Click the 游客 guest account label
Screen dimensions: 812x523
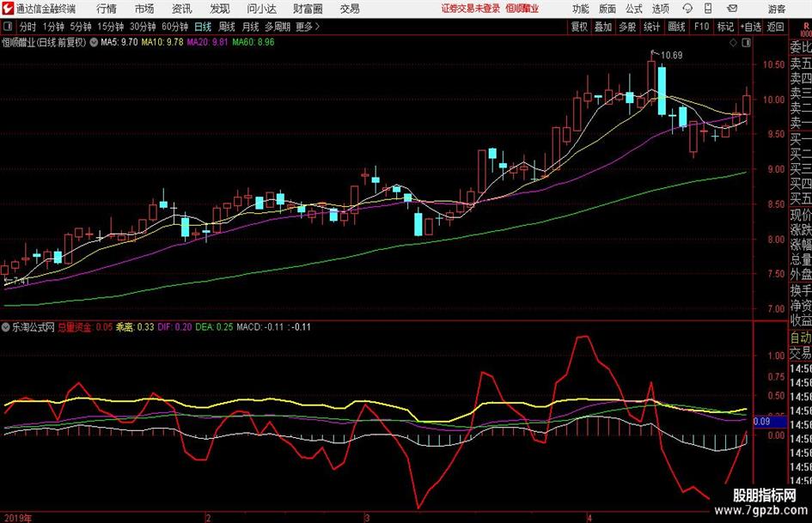pos(777,9)
